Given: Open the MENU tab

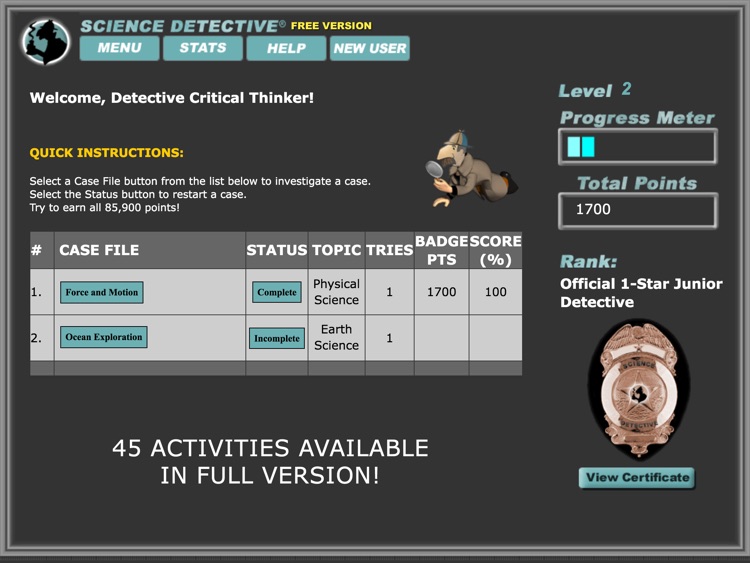Looking at the screenshot, I should point(120,48).
